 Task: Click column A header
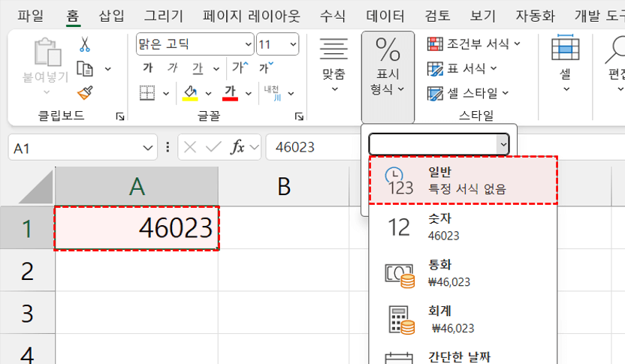coord(137,186)
